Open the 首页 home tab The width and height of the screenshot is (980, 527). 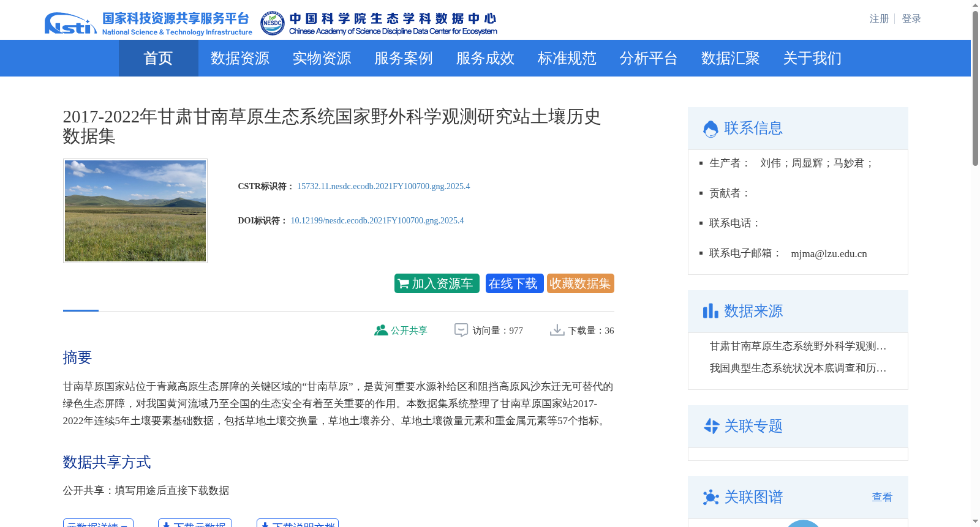coord(158,58)
